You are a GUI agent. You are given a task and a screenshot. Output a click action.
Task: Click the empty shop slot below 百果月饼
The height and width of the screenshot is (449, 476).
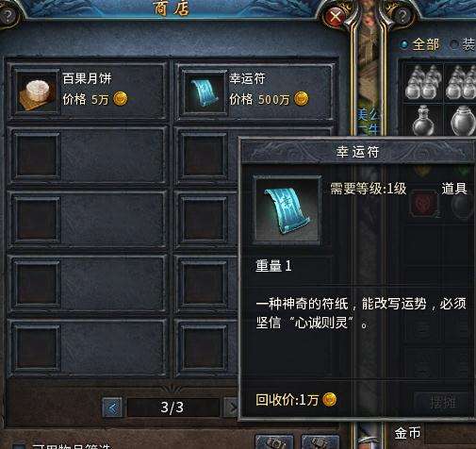click(x=88, y=156)
